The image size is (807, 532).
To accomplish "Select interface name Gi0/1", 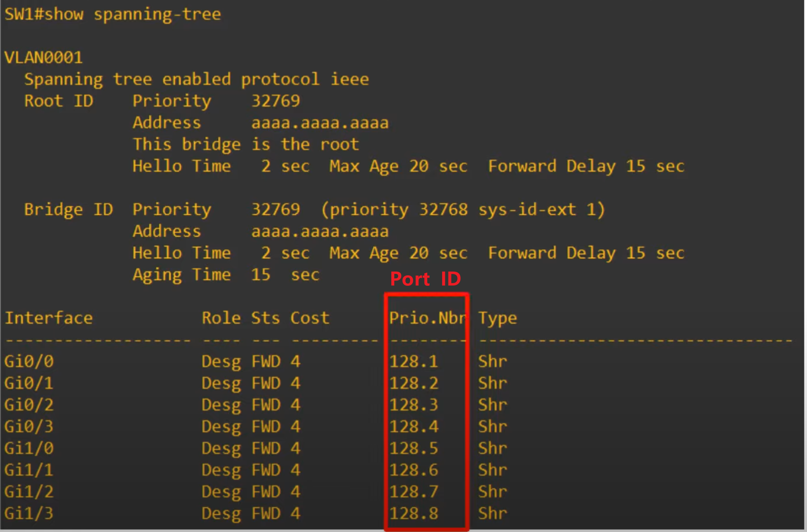I will pos(29,383).
